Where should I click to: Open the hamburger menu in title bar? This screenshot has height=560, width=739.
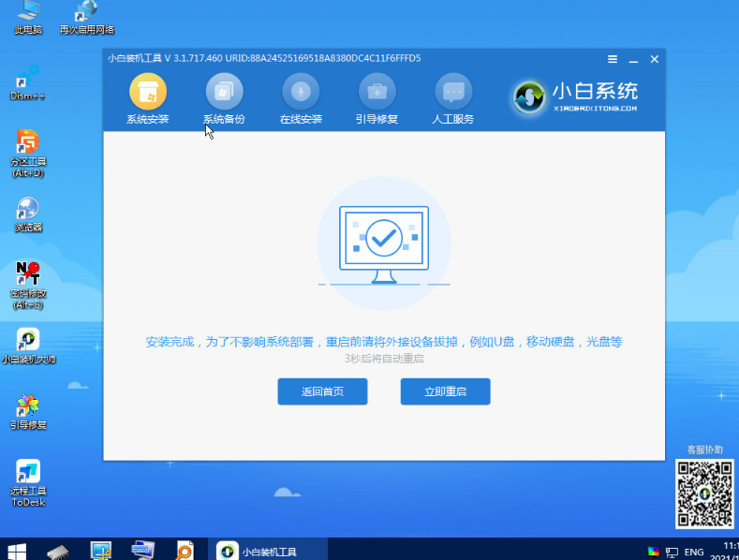coord(613,59)
